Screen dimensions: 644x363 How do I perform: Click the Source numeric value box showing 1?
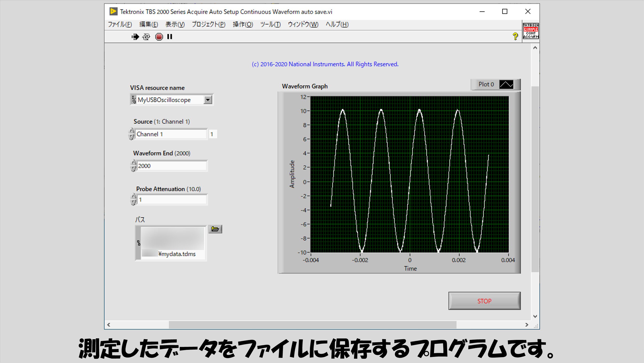pyautogui.click(x=213, y=134)
